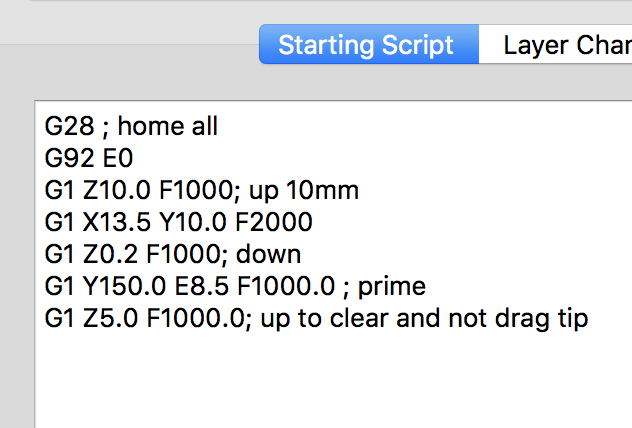Place cursor on the G28 command
The image size is (632, 428).
[x=69, y=126]
